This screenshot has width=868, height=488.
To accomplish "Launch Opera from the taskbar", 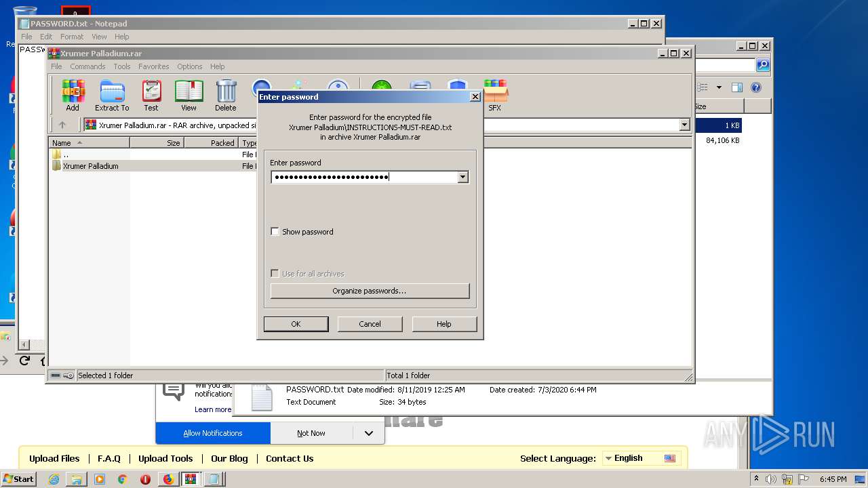I will point(145,479).
